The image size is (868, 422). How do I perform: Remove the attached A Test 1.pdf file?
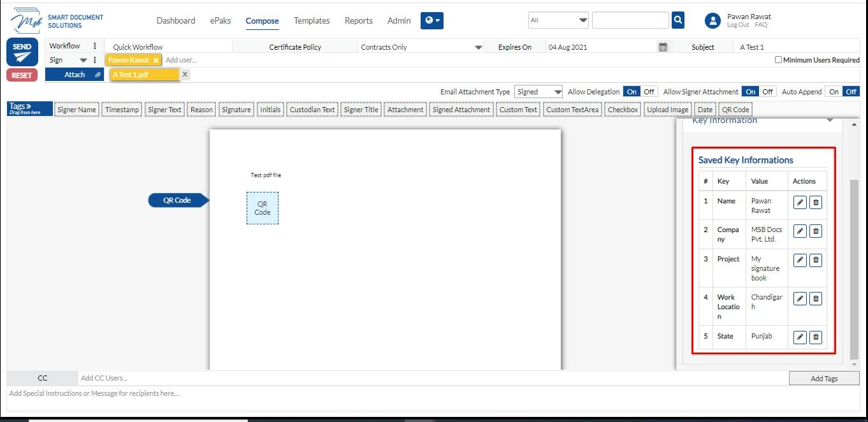click(x=185, y=75)
